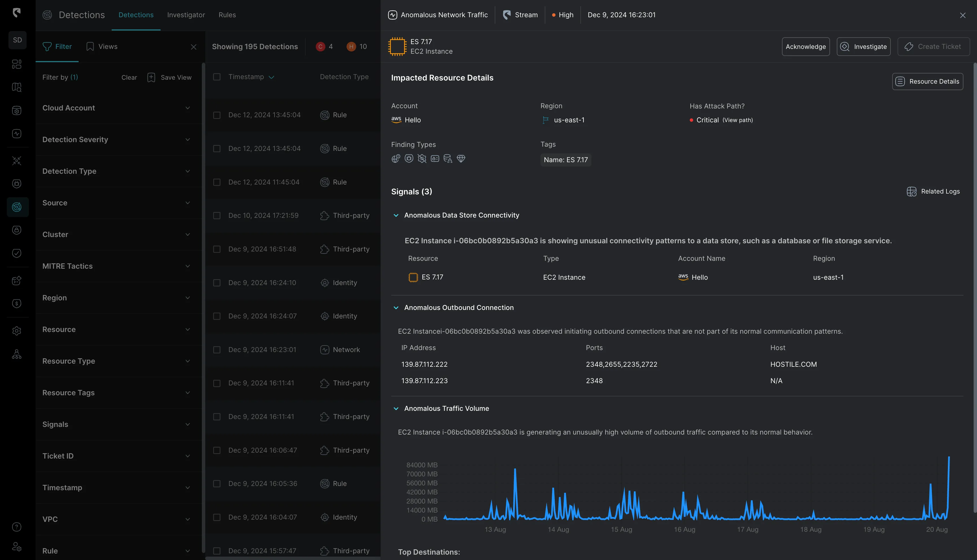Click the HOSTILE.COM host entry
Image resolution: width=977 pixels, height=560 pixels.
[x=793, y=364]
